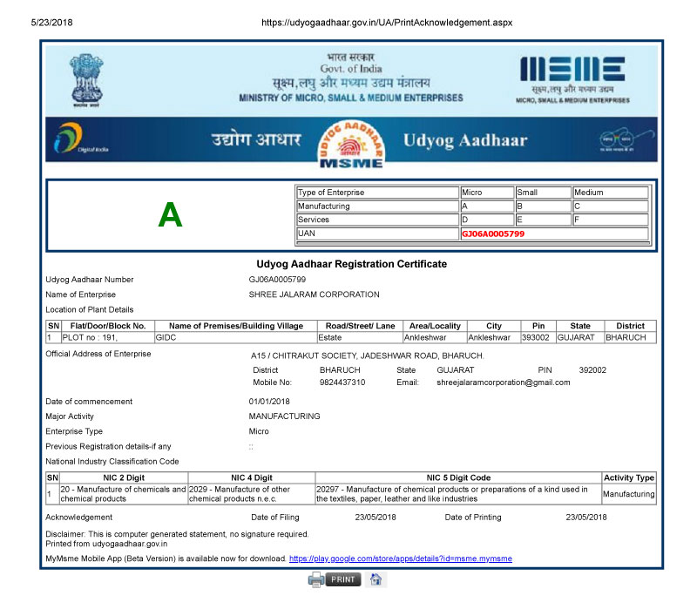Viewport: 697px width, 616px height.
Task: Click cell 'B' in the Manufacturing row
Action: [542, 206]
